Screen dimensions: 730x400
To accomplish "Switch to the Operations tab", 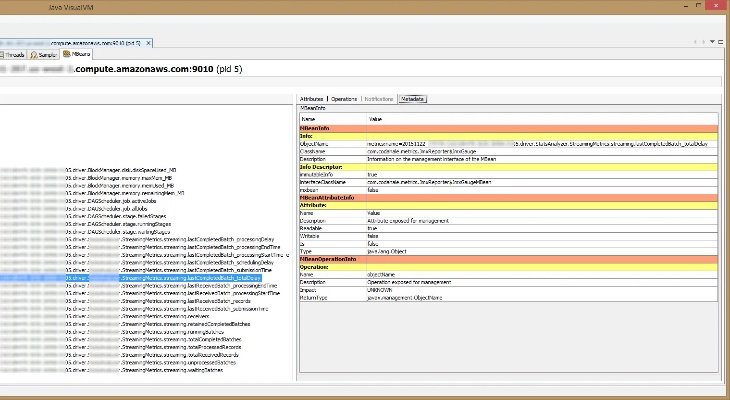I will pyautogui.click(x=343, y=100).
